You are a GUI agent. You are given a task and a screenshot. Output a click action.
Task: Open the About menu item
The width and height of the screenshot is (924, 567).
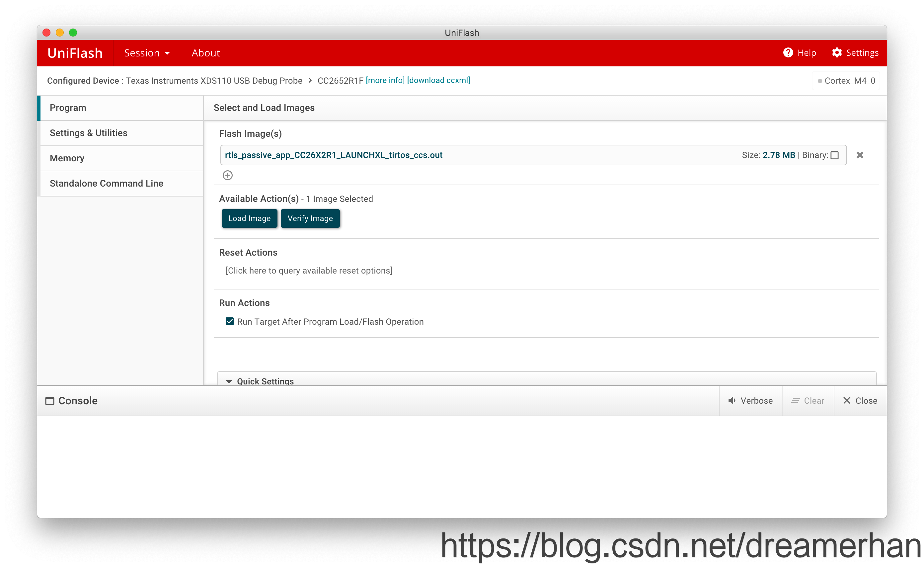pyautogui.click(x=205, y=53)
